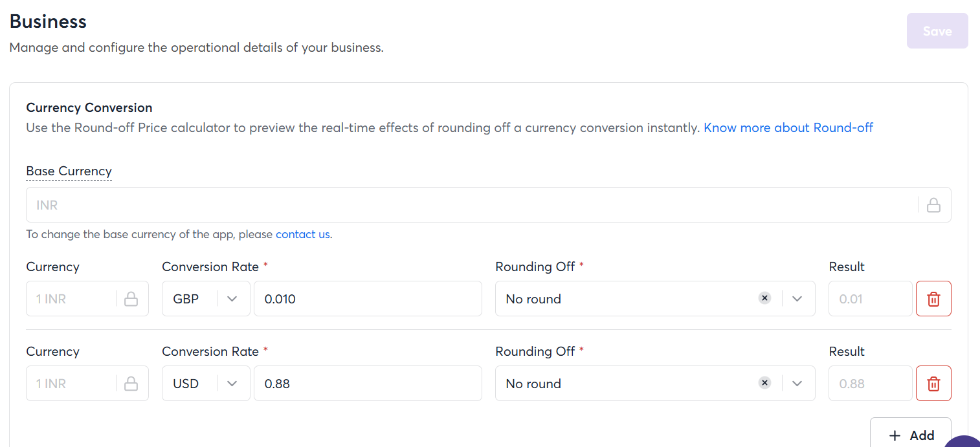Click the contact us link
980x447 pixels.
(x=303, y=234)
